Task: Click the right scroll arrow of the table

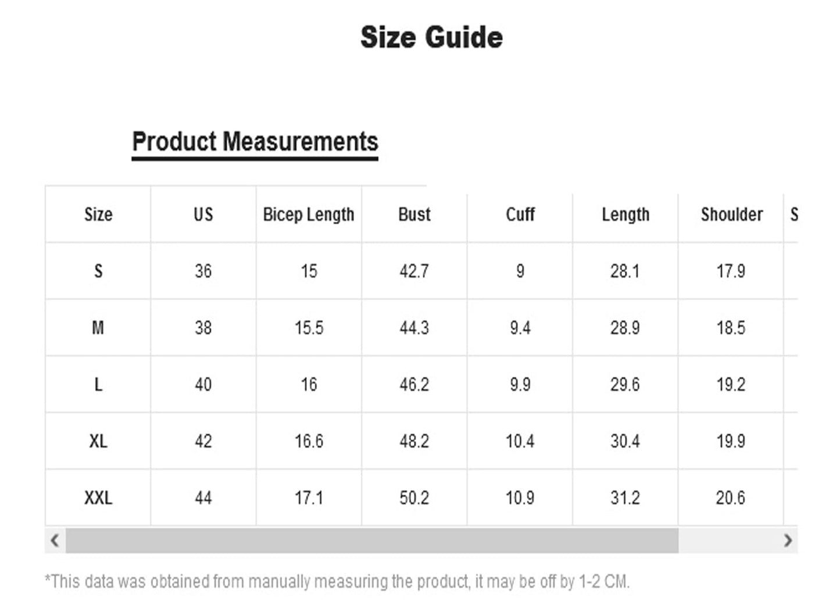Action: click(x=788, y=540)
